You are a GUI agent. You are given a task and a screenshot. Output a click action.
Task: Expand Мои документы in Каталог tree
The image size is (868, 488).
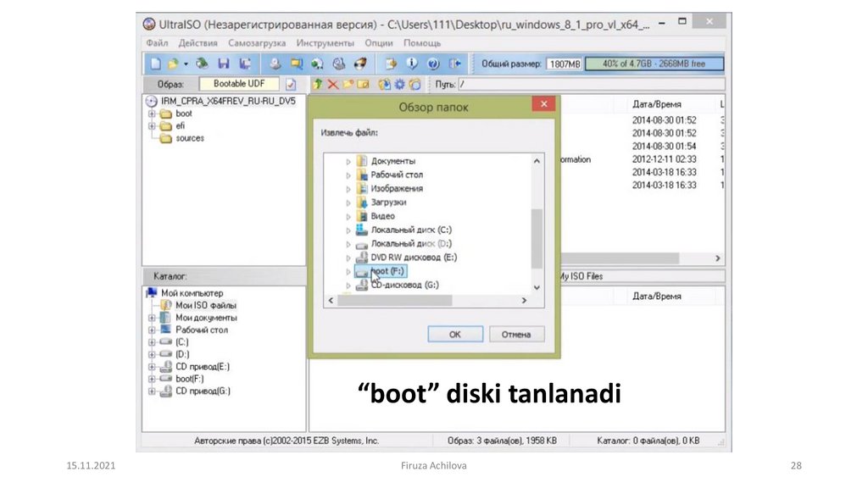152,319
